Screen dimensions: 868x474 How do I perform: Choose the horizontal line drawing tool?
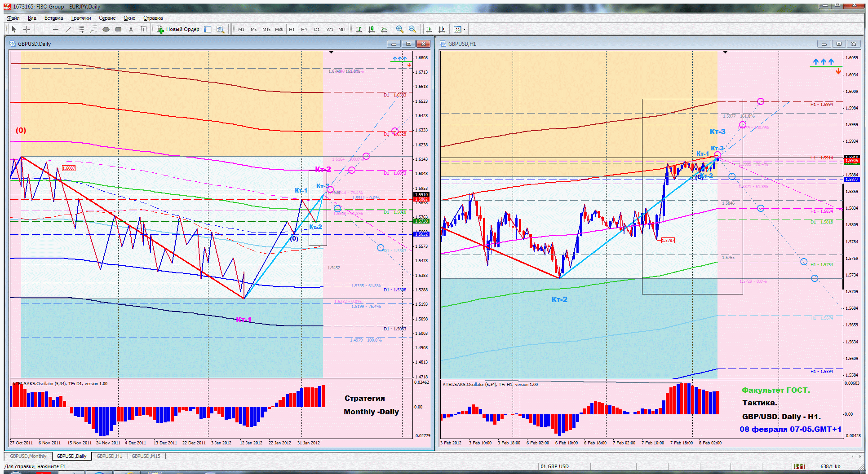pyautogui.click(x=56, y=29)
